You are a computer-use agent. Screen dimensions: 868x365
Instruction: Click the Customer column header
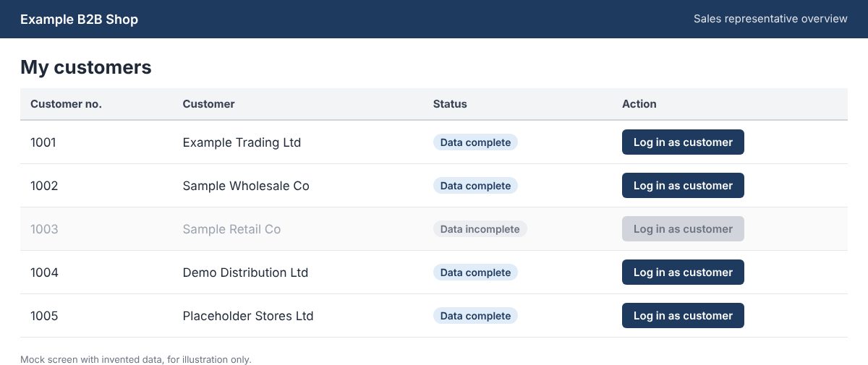(208, 104)
